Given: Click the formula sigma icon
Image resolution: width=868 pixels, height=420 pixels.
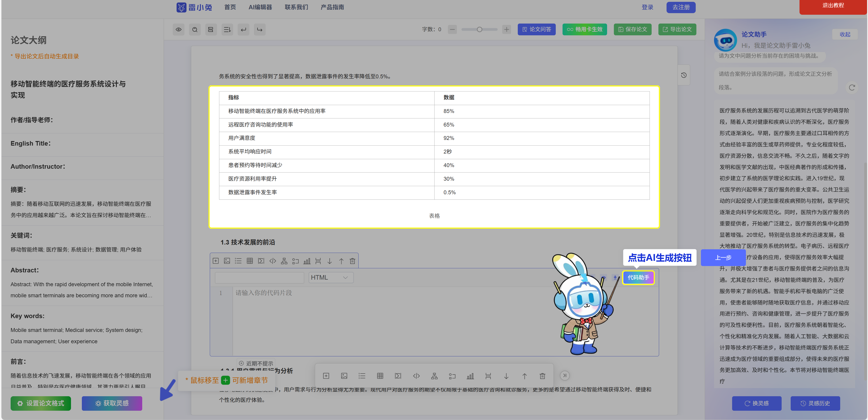Looking at the screenshot, I should point(261,261).
